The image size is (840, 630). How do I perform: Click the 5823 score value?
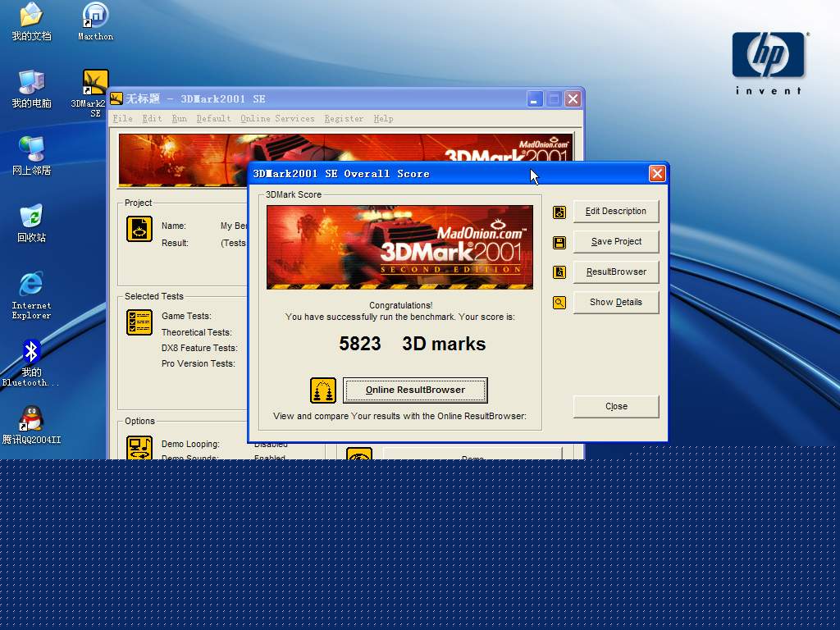(x=360, y=344)
